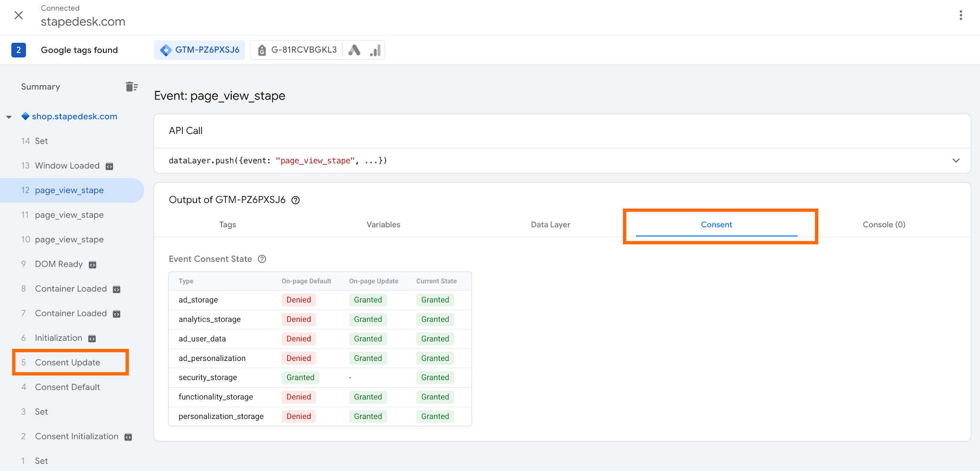Open help for Event Consent State
The image size is (980, 471).
pos(262,259)
